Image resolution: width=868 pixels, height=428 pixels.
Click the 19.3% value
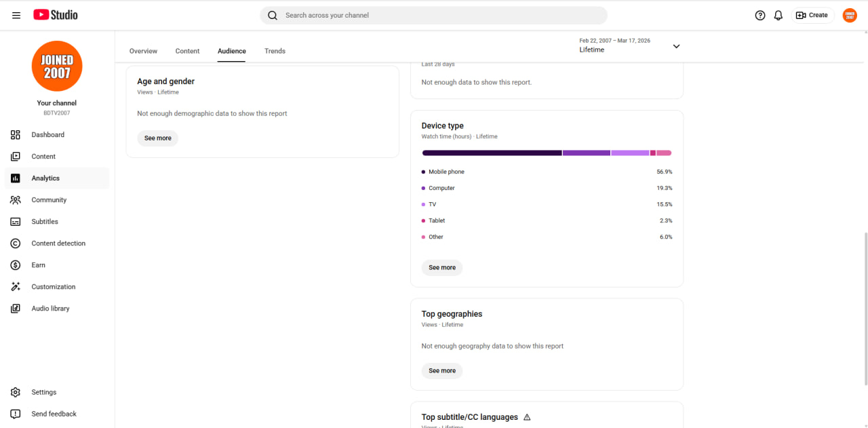pos(665,189)
